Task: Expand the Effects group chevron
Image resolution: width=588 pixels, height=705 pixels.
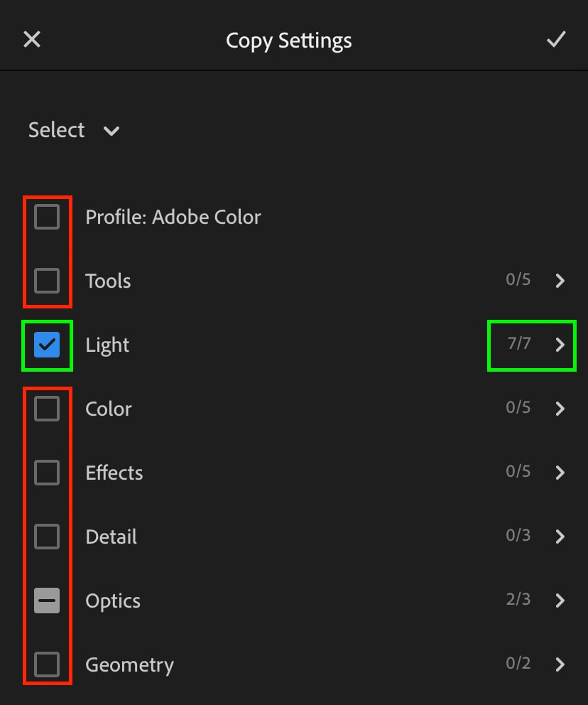Action: (560, 473)
